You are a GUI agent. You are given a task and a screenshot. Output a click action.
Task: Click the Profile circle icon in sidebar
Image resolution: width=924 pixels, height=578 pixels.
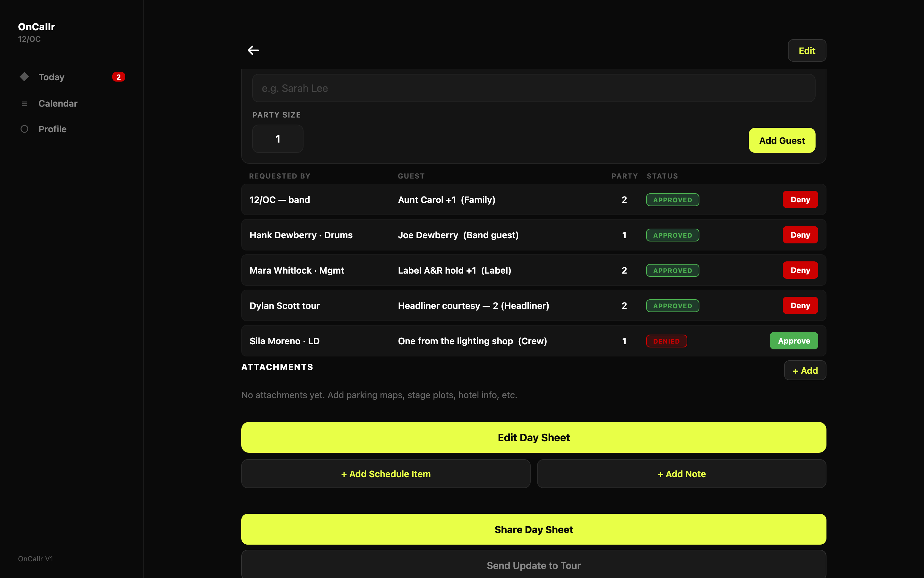[24, 129]
